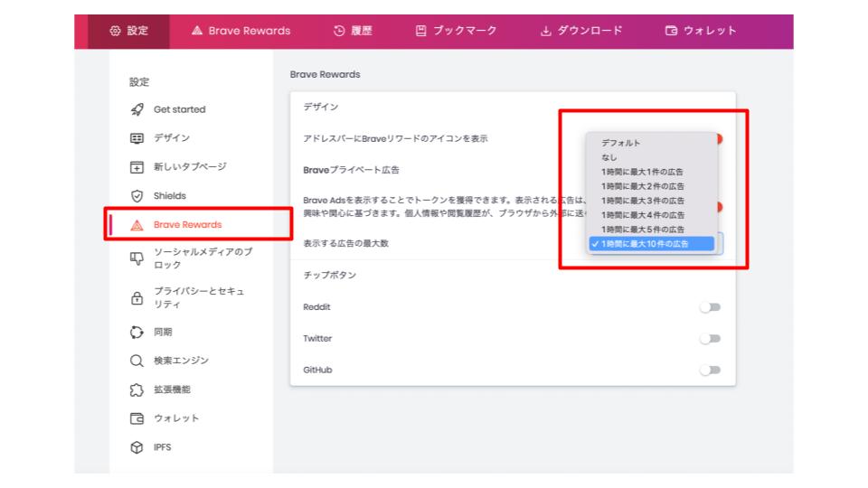Click the bookmark icon in top bar
The image size is (868, 488).
[421, 31]
